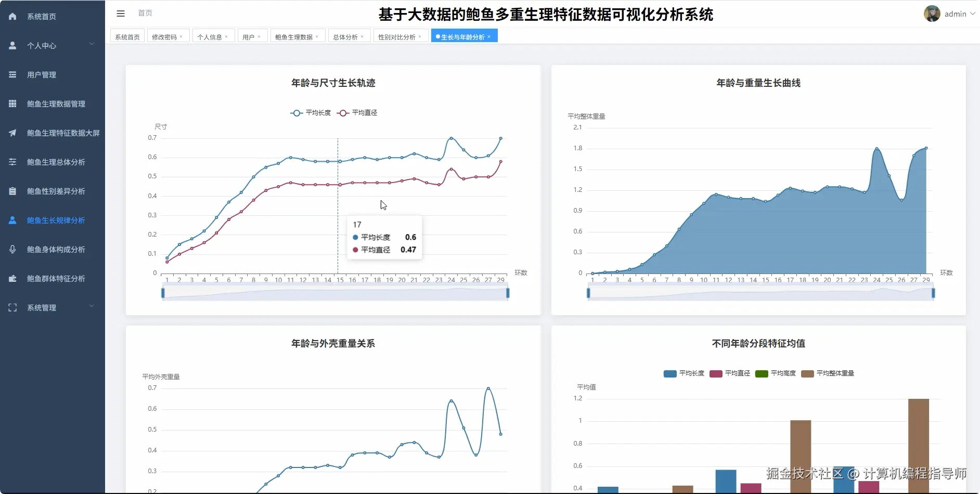Click the box icon beside 鲍鱼群体特征分析
The width and height of the screenshot is (980, 494).
12,279
